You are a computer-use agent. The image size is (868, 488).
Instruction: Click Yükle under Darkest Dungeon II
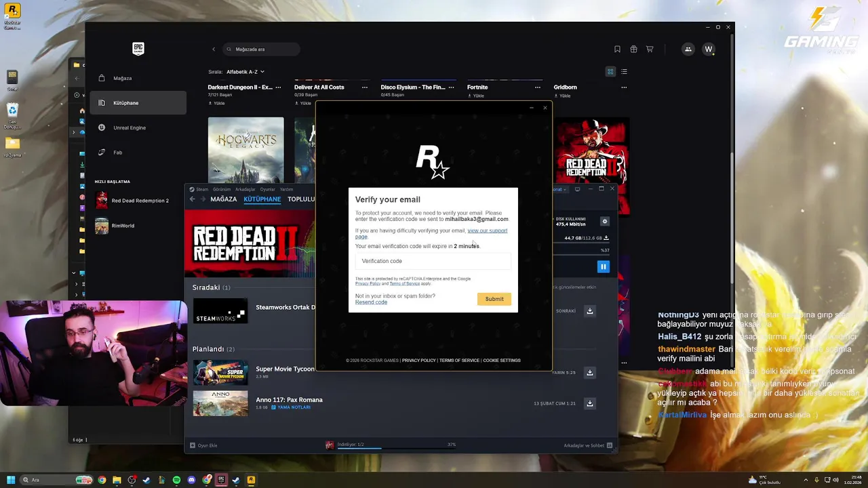tap(216, 104)
